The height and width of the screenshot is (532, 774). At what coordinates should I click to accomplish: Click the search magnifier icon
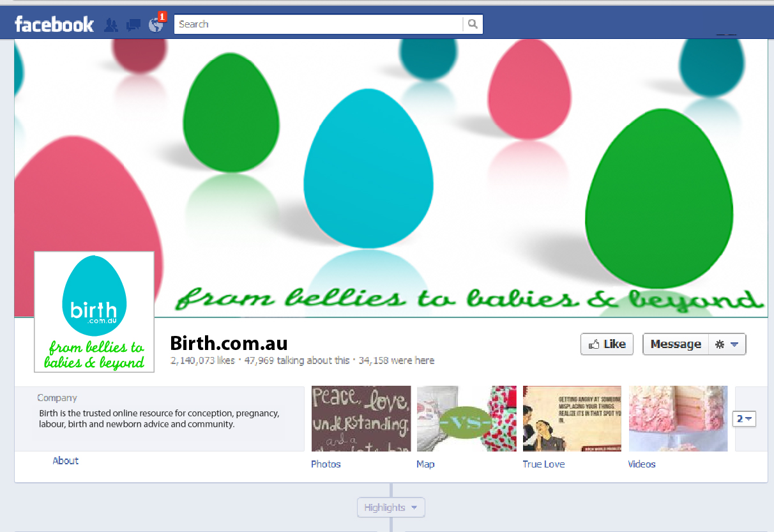click(x=473, y=24)
